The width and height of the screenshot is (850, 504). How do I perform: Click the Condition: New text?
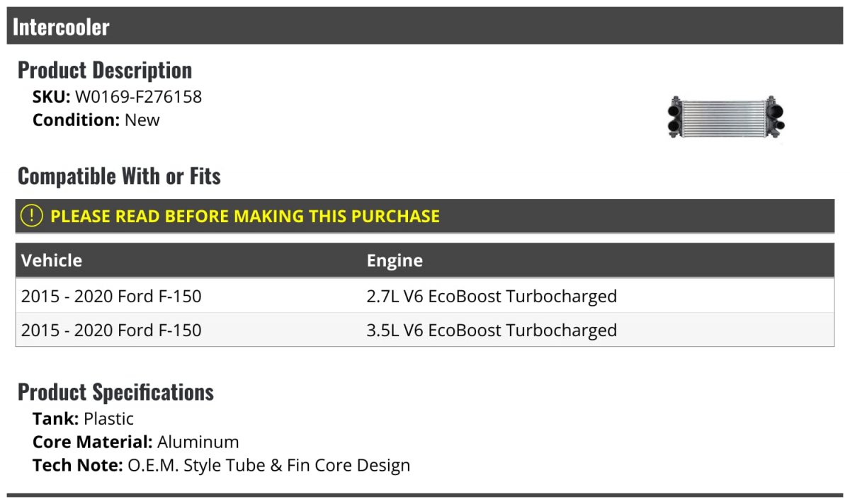(96, 120)
